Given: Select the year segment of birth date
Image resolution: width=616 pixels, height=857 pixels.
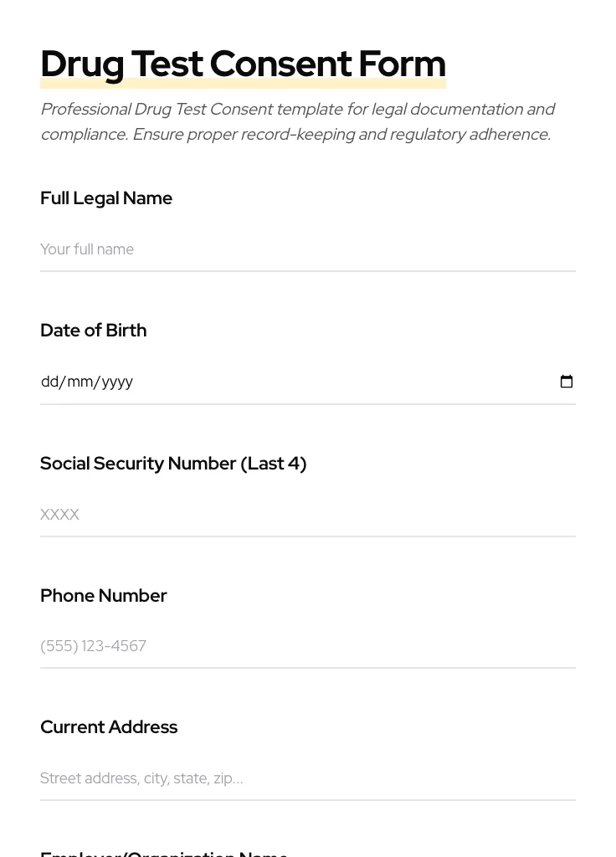Looking at the screenshot, I should click(117, 382).
